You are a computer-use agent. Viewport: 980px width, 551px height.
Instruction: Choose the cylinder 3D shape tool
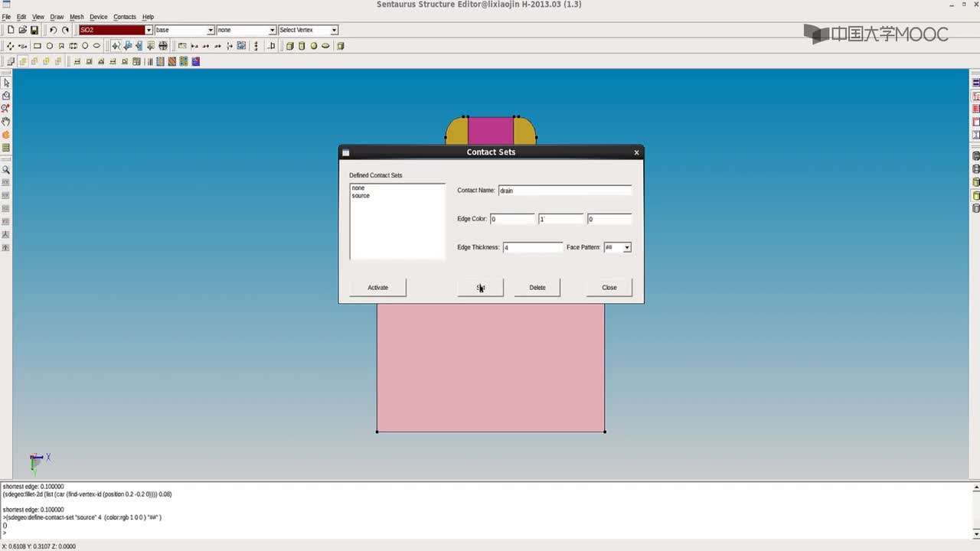point(302,46)
